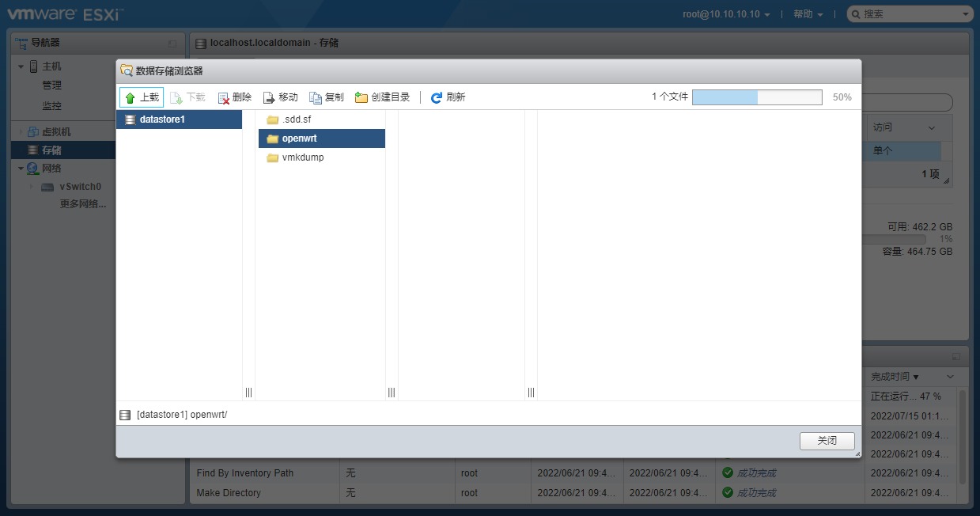Open root@10.10.10.10 user dropdown

(726, 14)
